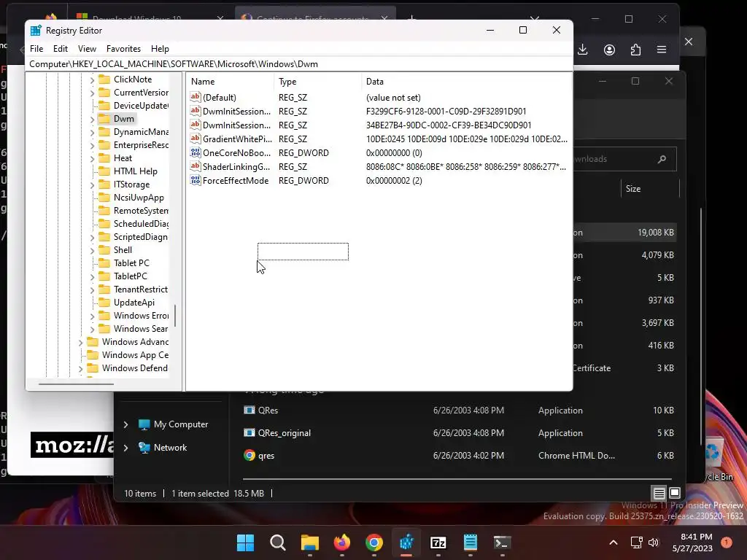Select the Dwm folder icon in tree
Viewport: 747px width, 560px height.
click(x=104, y=119)
